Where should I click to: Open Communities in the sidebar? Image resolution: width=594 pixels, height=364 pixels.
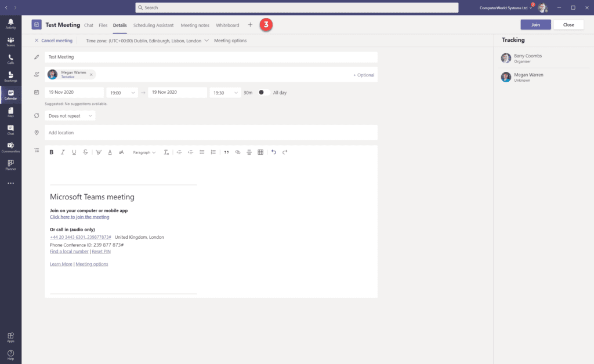(x=10, y=148)
